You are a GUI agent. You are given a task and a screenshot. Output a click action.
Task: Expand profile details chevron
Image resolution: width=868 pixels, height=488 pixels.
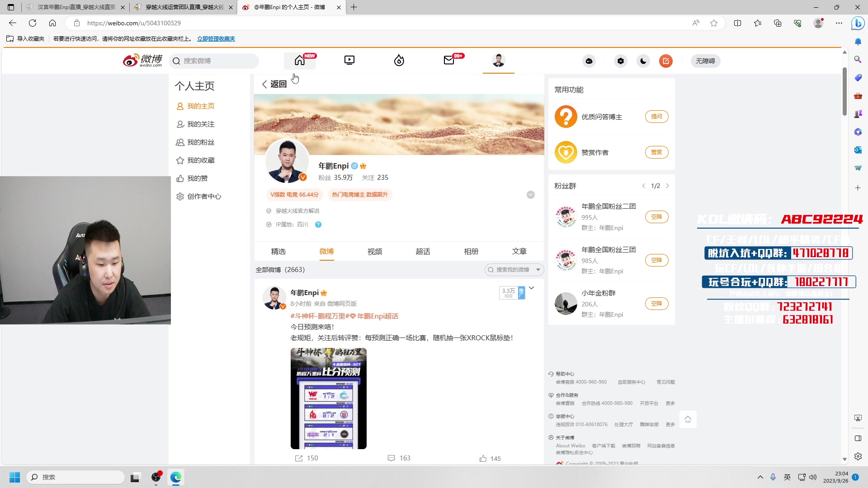pyautogui.click(x=531, y=195)
